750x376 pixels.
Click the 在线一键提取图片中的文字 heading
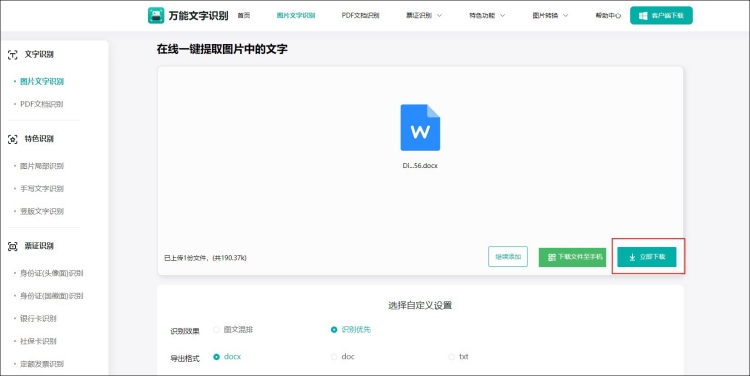click(222, 49)
